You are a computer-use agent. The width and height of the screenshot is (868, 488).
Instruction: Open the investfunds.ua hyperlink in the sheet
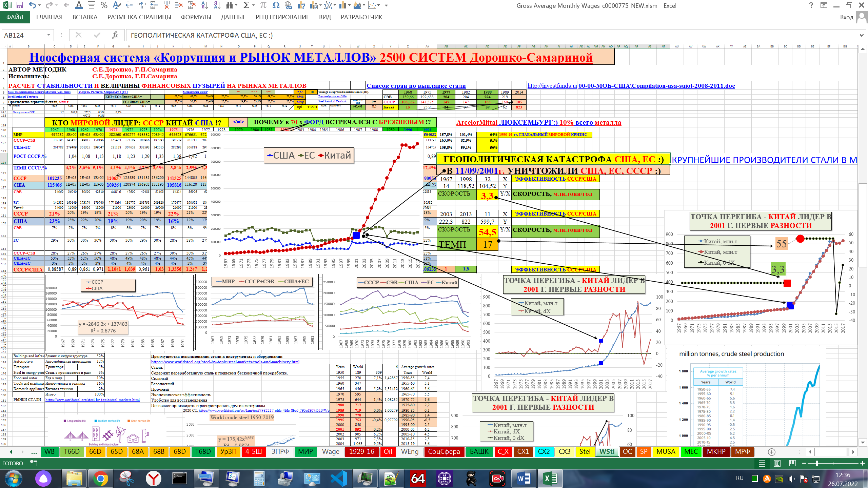coord(552,86)
